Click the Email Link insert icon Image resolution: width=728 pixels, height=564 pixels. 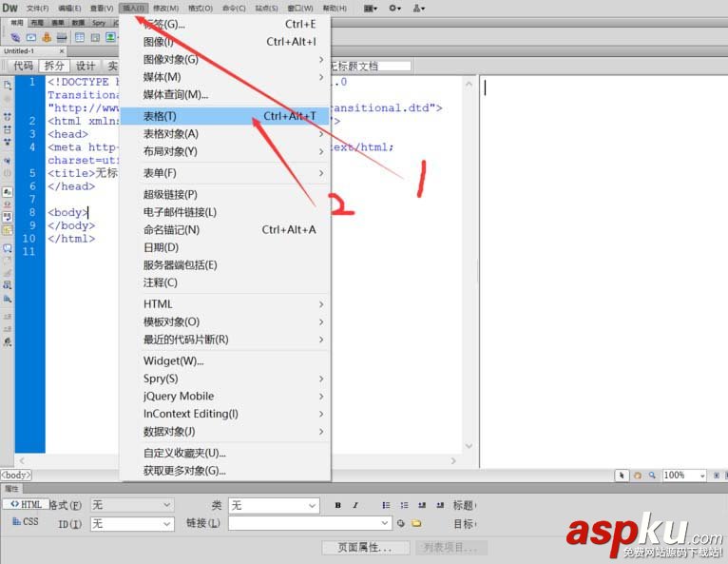(31, 38)
